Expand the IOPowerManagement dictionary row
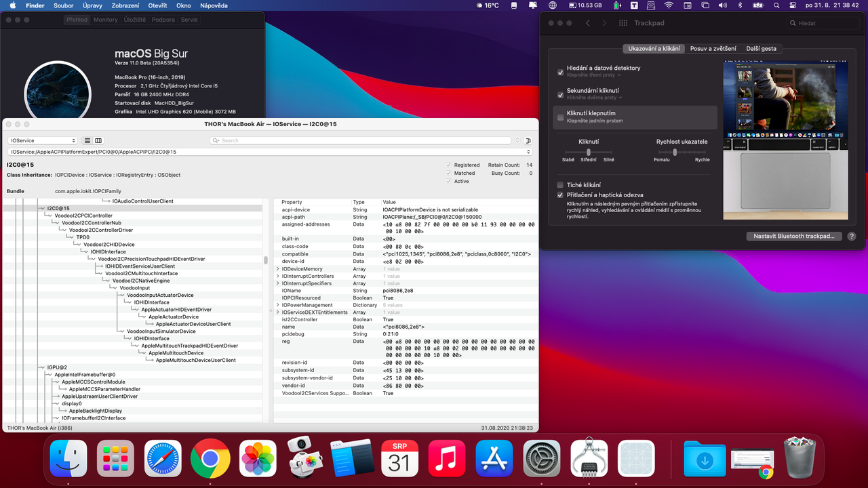Viewport: 868px width, 488px height. pos(277,305)
